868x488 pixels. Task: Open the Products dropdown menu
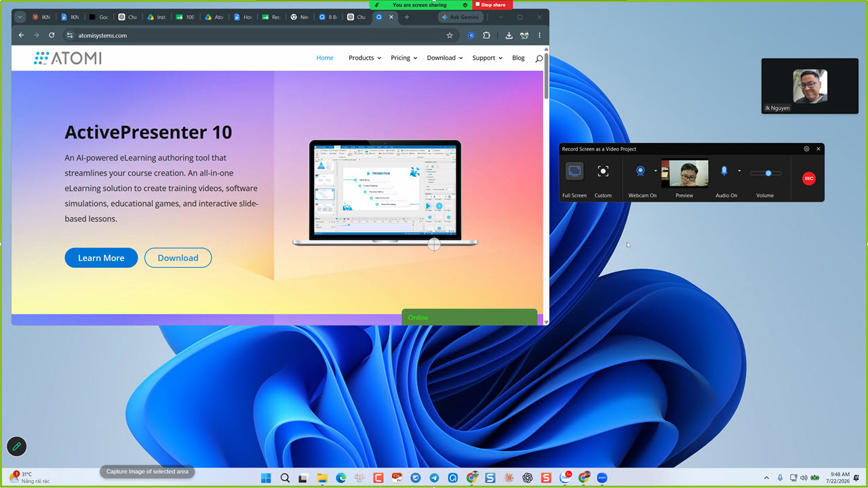[x=365, y=58]
